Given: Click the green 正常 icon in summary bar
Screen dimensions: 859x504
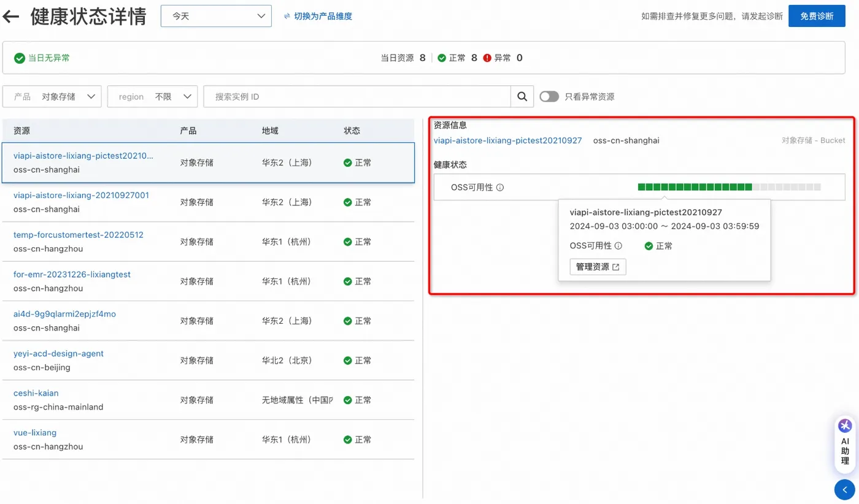Looking at the screenshot, I should point(442,58).
